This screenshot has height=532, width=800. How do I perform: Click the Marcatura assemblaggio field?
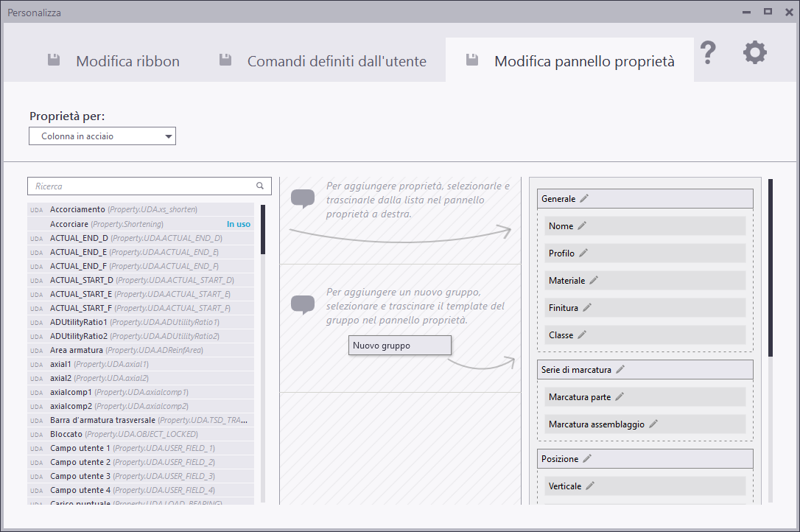(645, 424)
